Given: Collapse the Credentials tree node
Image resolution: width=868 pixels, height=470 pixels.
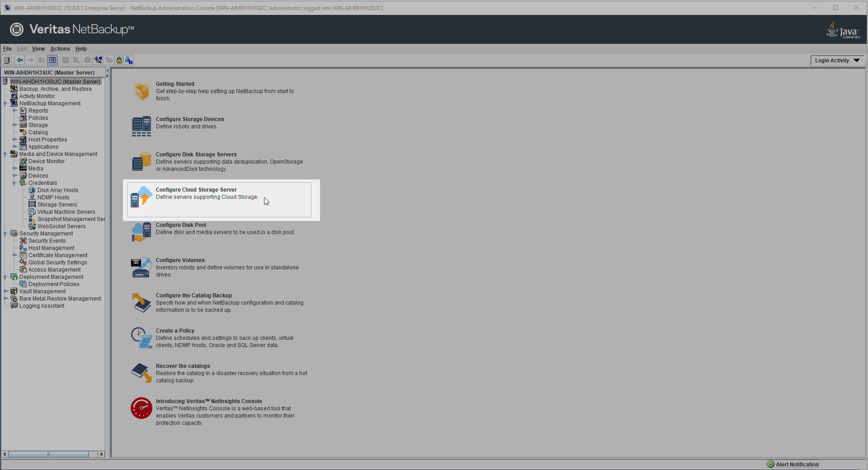Looking at the screenshot, I should point(14,183).
